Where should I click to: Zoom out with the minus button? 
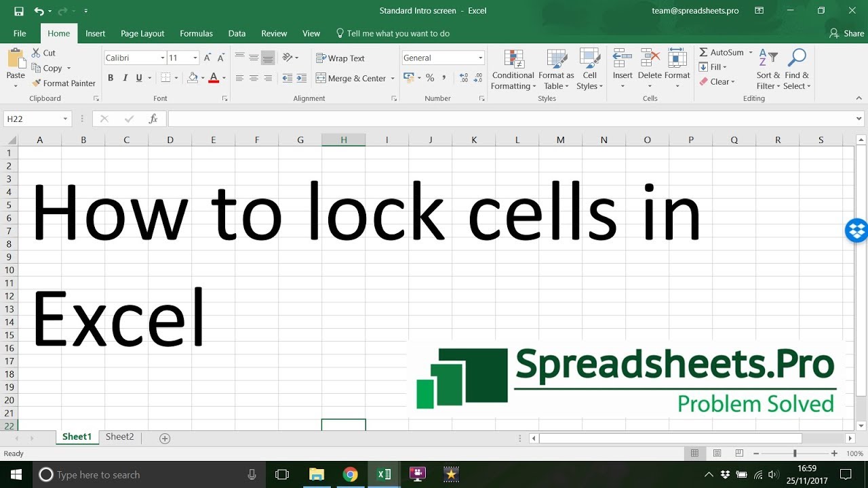(756, 453)
